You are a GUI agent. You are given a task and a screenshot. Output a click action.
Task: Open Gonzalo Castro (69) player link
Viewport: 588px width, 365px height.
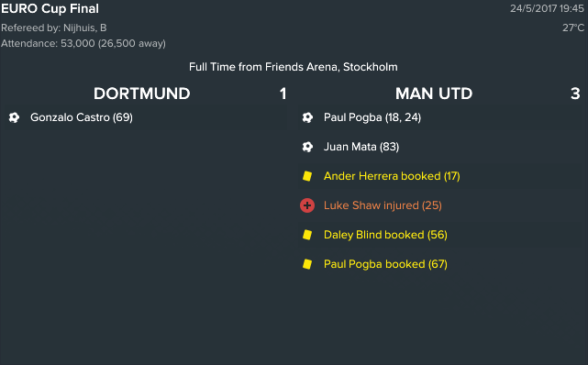(82, 117)
